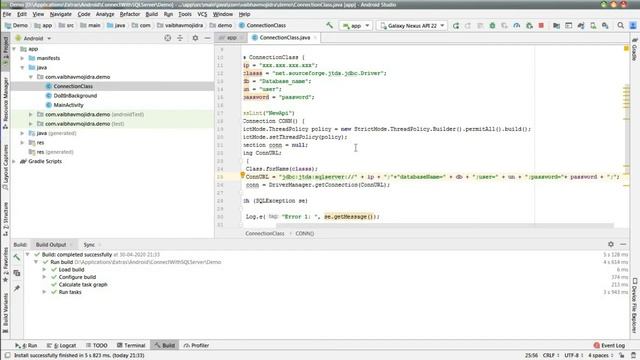Click the Scroll from Source target icon
The width and height of the screenshot is (640, 360).
click(x=168, y=38)
